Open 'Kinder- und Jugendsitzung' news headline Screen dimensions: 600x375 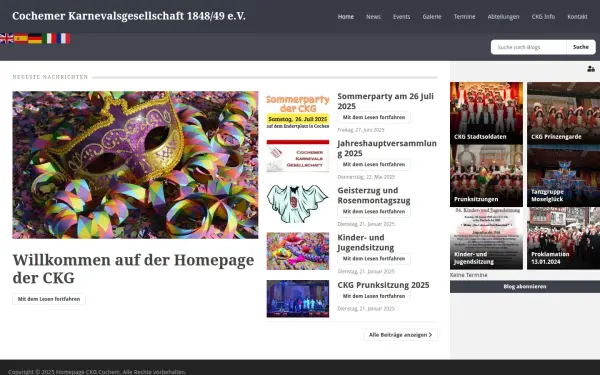coord(366,242)
